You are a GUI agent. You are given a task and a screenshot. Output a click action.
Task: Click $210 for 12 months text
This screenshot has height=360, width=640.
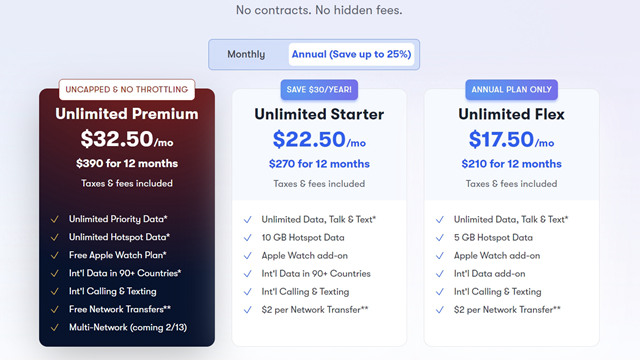pos(511,164)
